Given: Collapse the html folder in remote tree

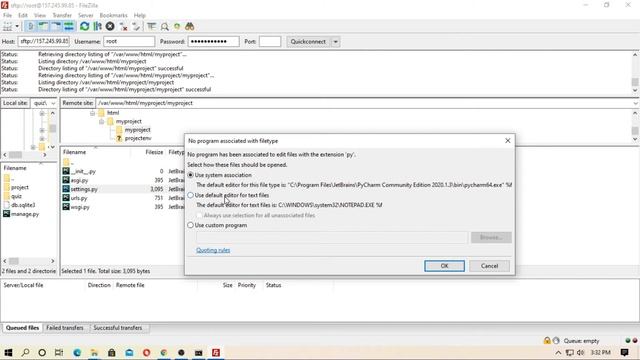Looking at the screenshot, I should (x=92, y=113).
